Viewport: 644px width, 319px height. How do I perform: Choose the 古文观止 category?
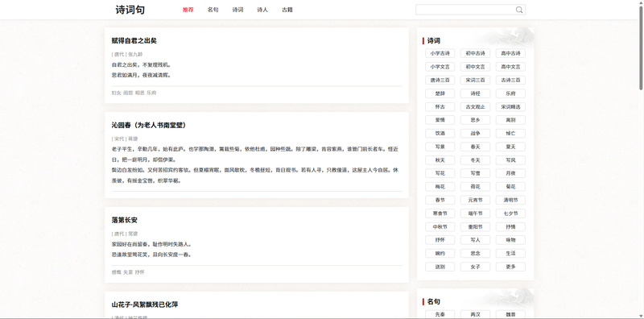[475, 107]
